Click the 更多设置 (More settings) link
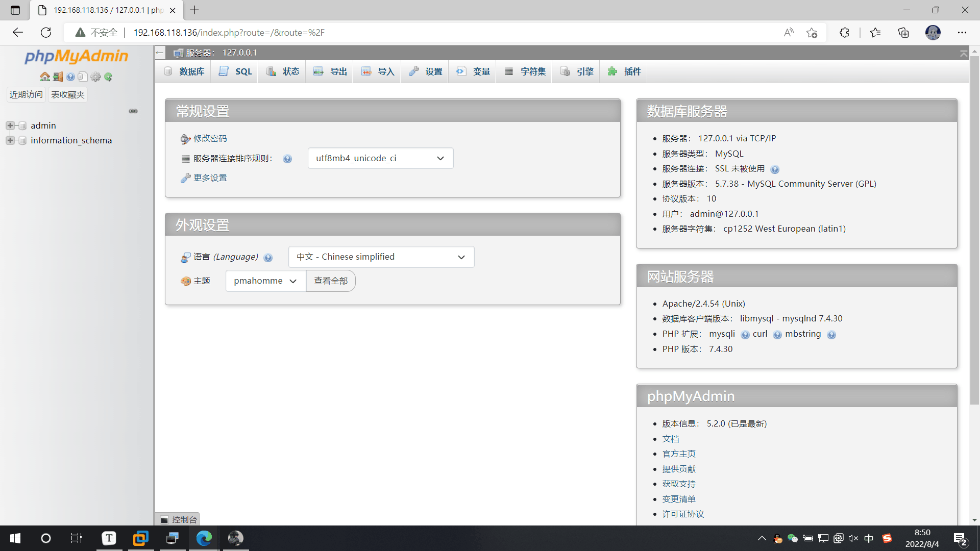Viewport: 980px width, 551px height. pos(210,178)
